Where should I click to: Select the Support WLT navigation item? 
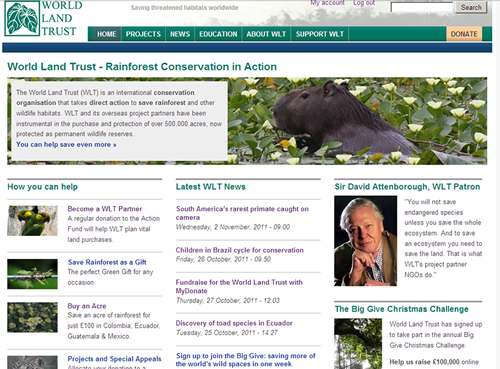coord(320,34)
